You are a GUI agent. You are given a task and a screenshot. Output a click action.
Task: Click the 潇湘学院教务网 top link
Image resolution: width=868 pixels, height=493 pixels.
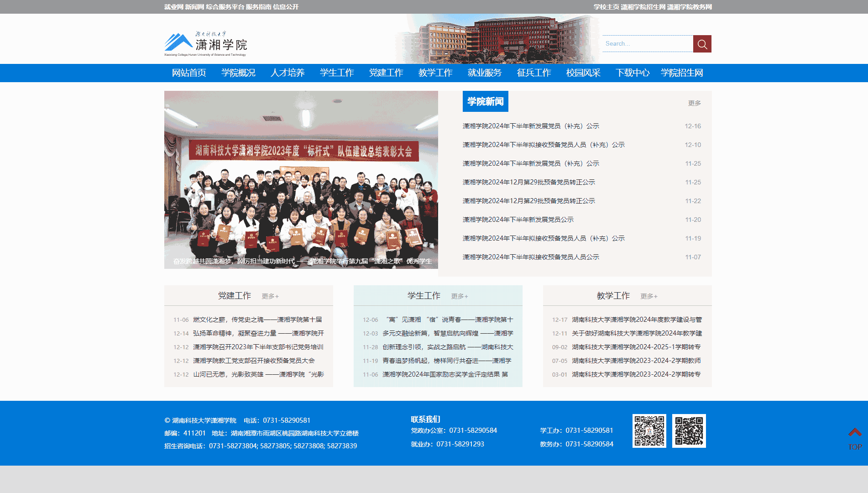[x=690, y=7]
